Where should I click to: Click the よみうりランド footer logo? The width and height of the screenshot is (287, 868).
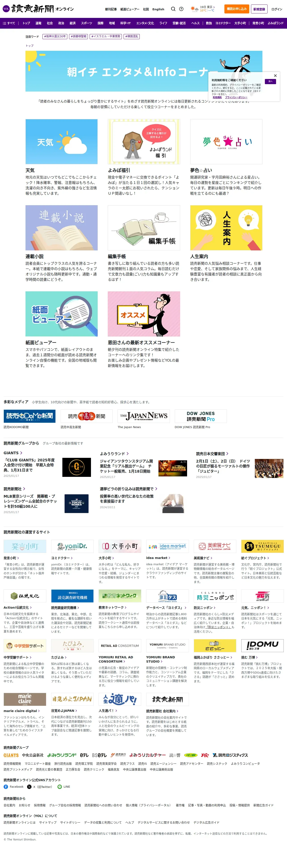(61, 755)
